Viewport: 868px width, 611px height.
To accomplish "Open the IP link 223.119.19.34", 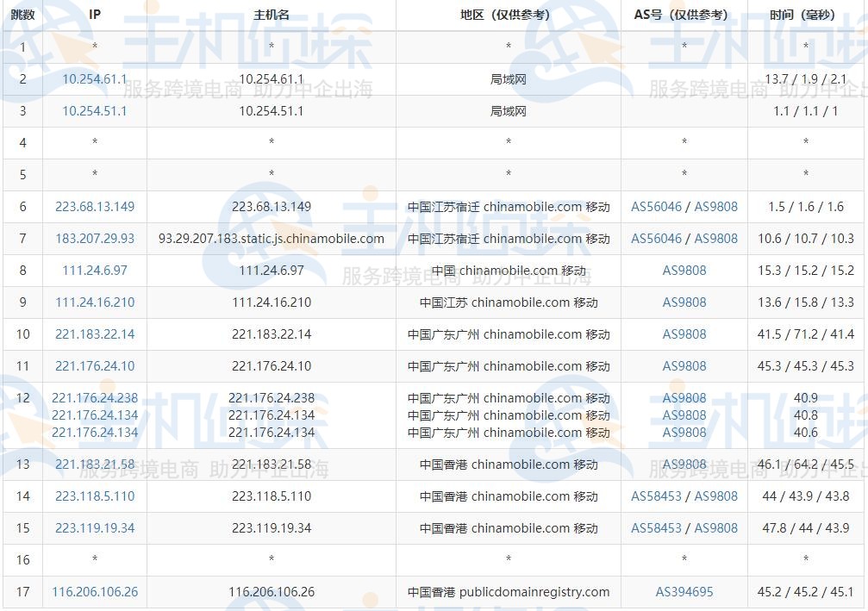I will point(94,528).
